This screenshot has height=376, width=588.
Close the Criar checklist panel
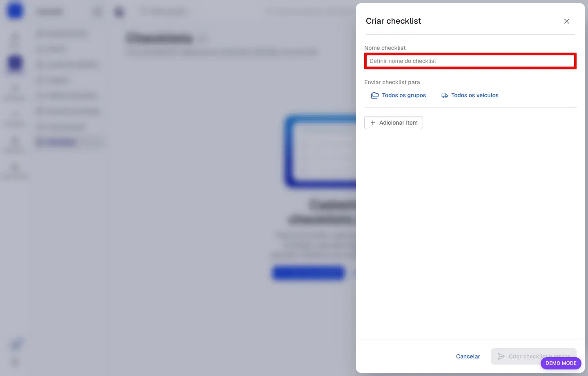[x=567, y=21]
